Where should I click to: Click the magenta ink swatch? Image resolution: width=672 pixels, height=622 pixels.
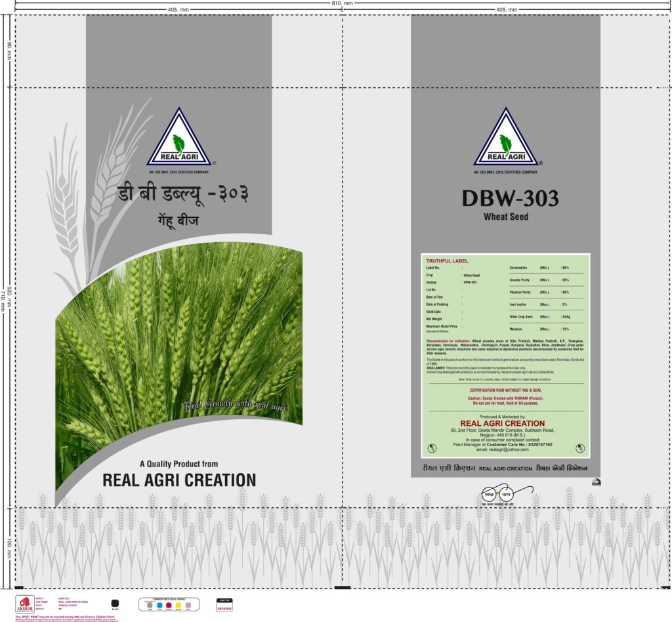169,605
